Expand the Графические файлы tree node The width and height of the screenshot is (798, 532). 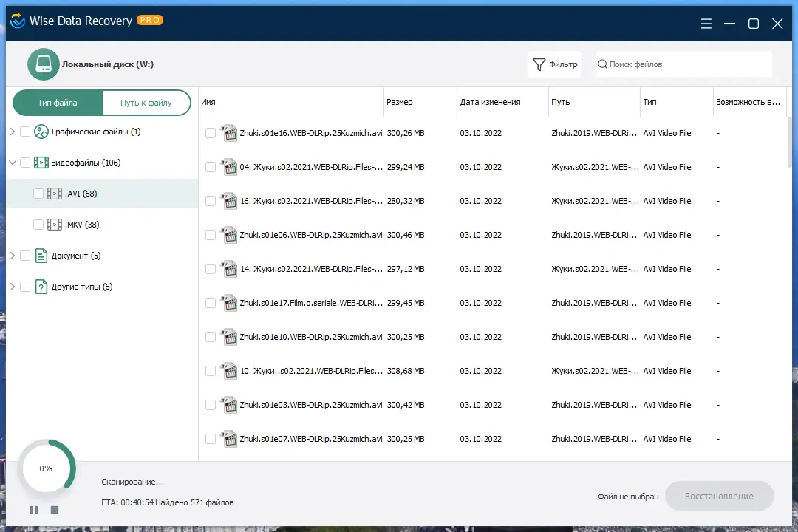point(13,132)
